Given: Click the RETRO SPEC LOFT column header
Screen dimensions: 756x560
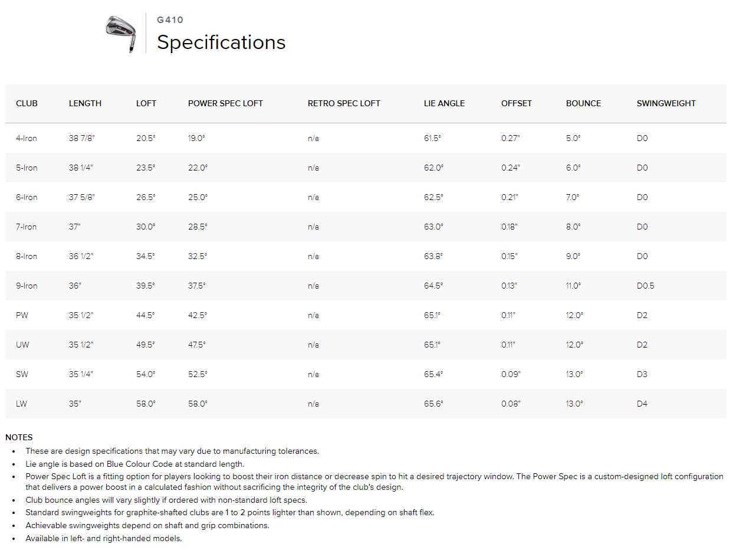Looking at the screenshot, I should [344, 103].
